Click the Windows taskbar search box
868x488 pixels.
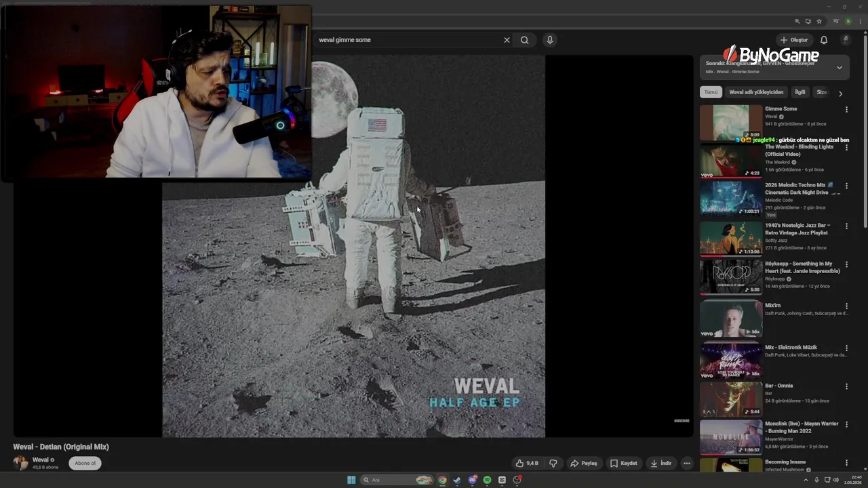pyautogui.click(x=397, y=480)
